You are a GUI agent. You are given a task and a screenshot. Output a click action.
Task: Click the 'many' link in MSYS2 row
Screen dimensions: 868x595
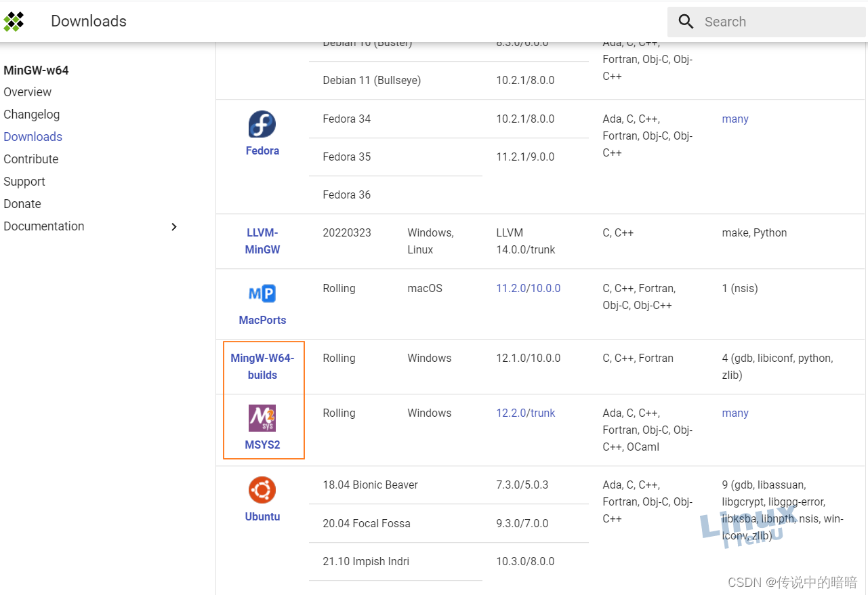point(735,413)
